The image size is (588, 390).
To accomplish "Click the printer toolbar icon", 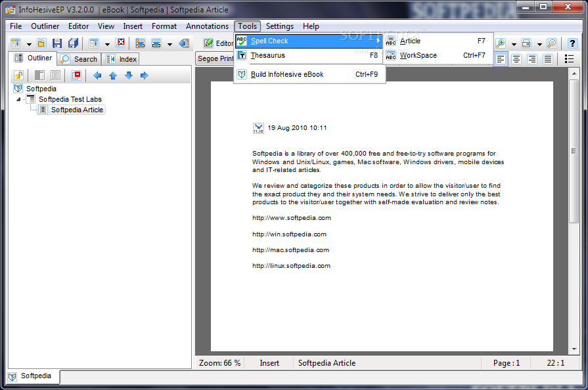I will [x=526, y=43].
